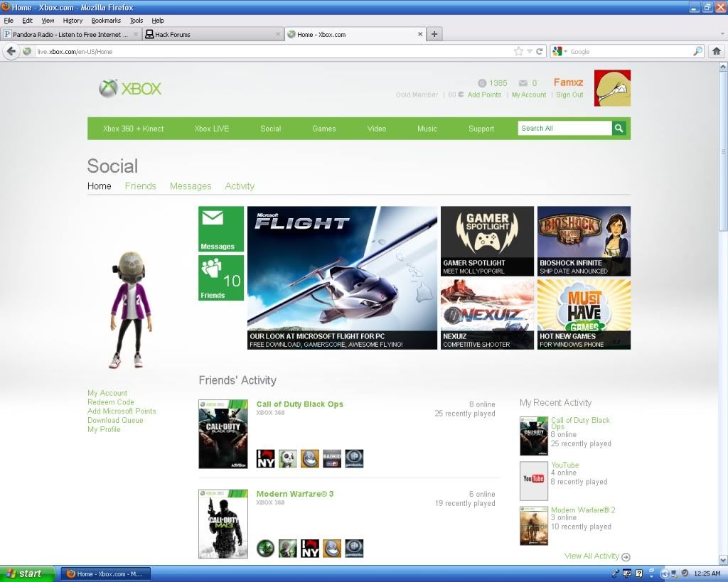Click the scrollbar down arrow

723,560
